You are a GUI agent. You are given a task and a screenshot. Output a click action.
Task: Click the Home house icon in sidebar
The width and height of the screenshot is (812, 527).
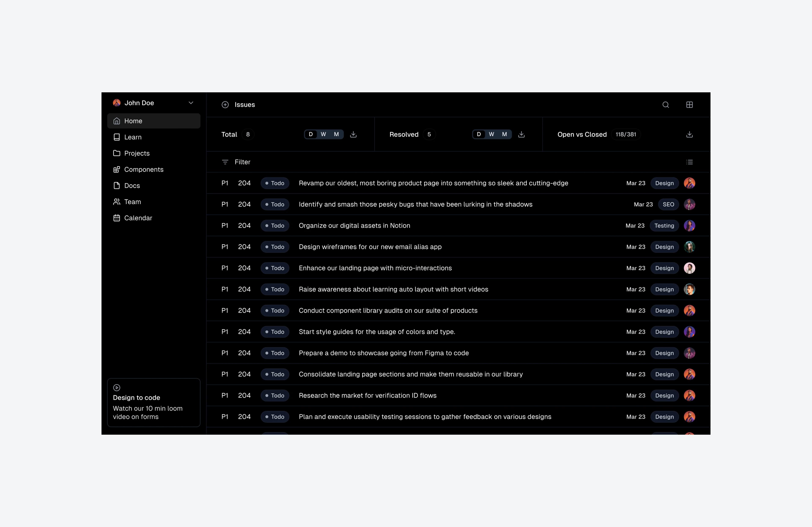point(117,121)
